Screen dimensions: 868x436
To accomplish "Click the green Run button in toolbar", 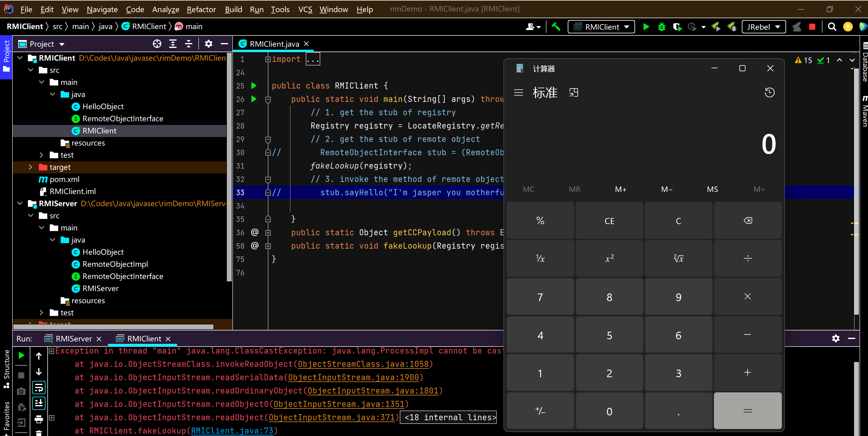I will point(646,27).
